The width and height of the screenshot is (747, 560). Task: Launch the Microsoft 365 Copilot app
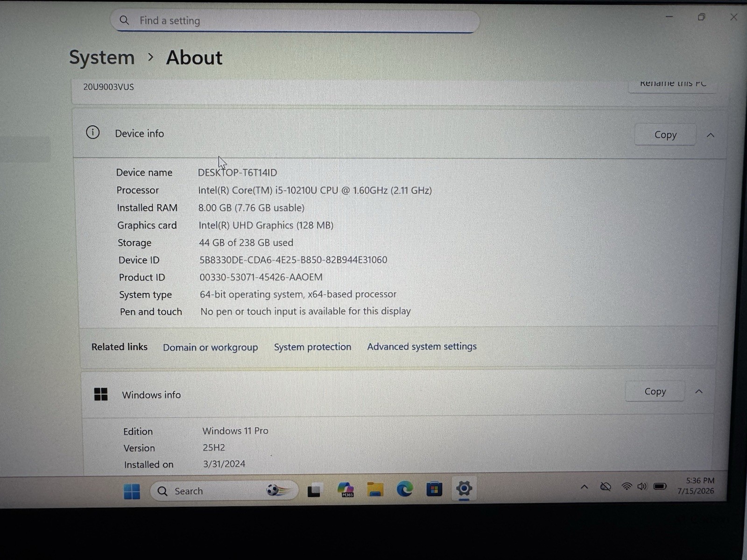pyautogui.click(x=346, y=490)
